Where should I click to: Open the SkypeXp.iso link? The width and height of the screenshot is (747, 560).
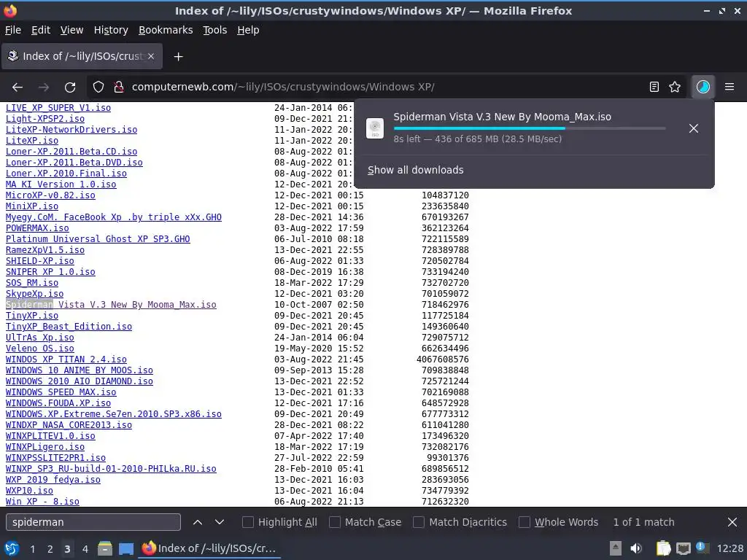click(34, 294)
